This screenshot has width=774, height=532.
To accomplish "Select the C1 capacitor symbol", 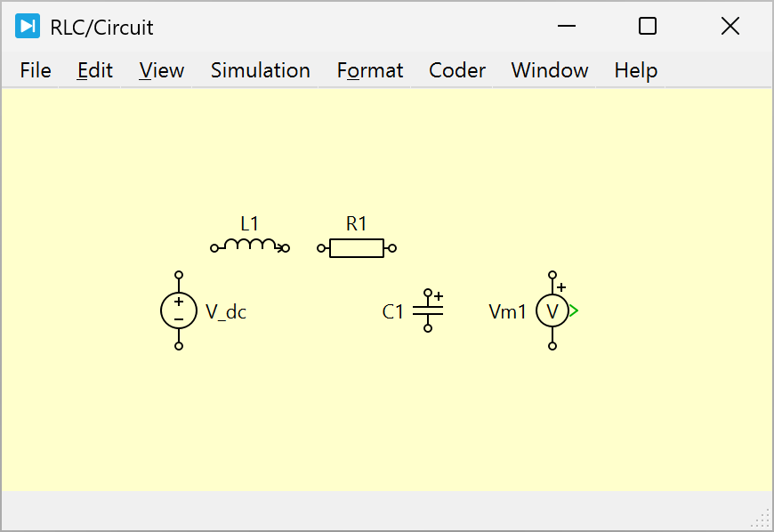I will (x=428, y=310).
